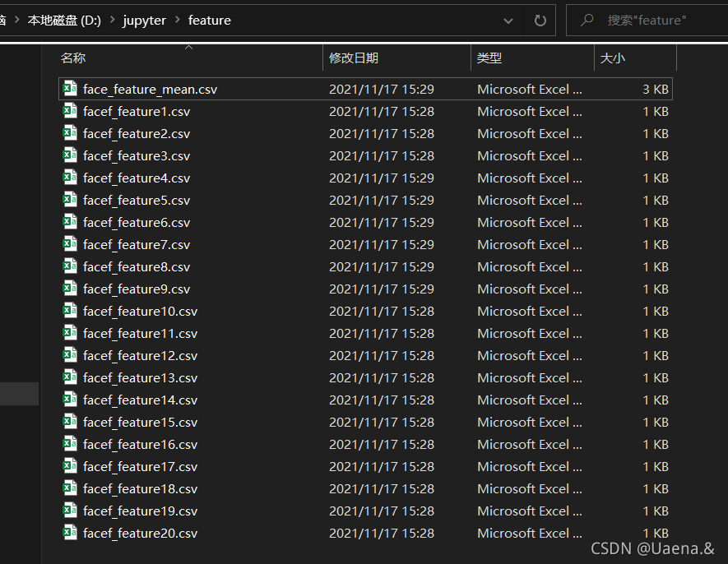
Task: Click the Excel icon of facef_feature19.csv
Action: pos(70,511)
